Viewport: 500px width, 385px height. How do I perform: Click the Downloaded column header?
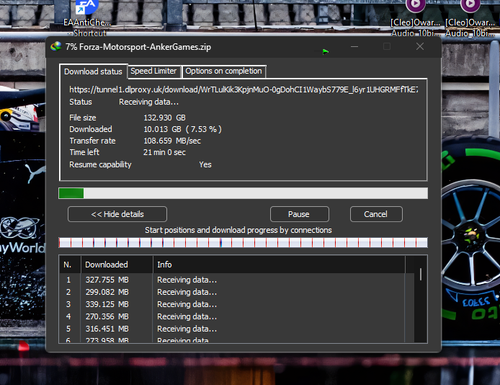(x=117, y=265)
